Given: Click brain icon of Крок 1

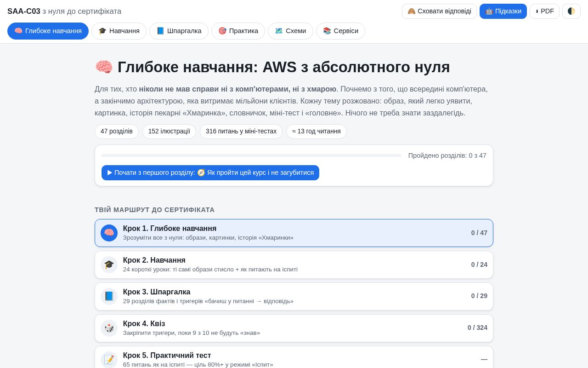Looking at the screenshot, I should [109, 233].
